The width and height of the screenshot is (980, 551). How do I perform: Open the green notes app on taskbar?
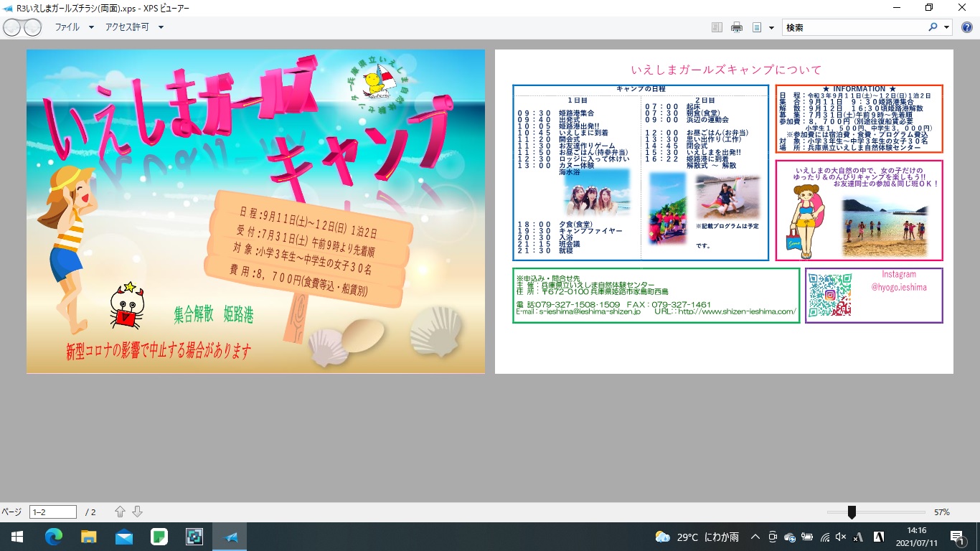tap(159, 536)
